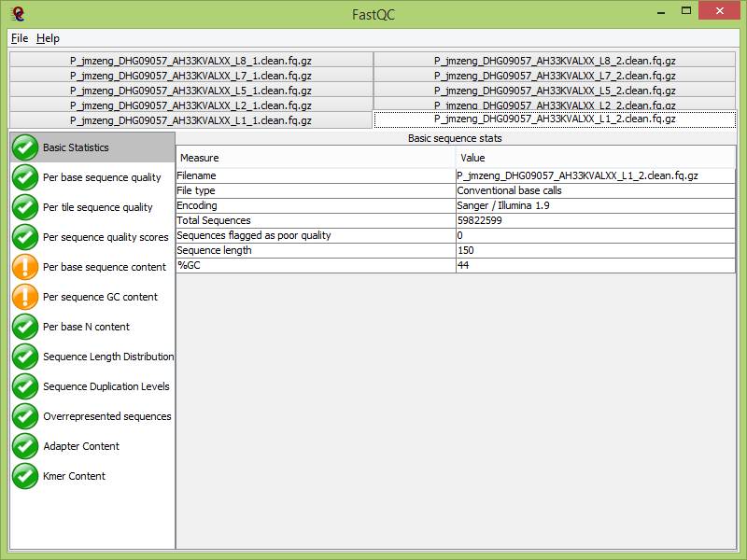Switch to the L2_2.clean.fq.gz file tab
This screenshot has width=747, height=560.
[x=555, y=105]
